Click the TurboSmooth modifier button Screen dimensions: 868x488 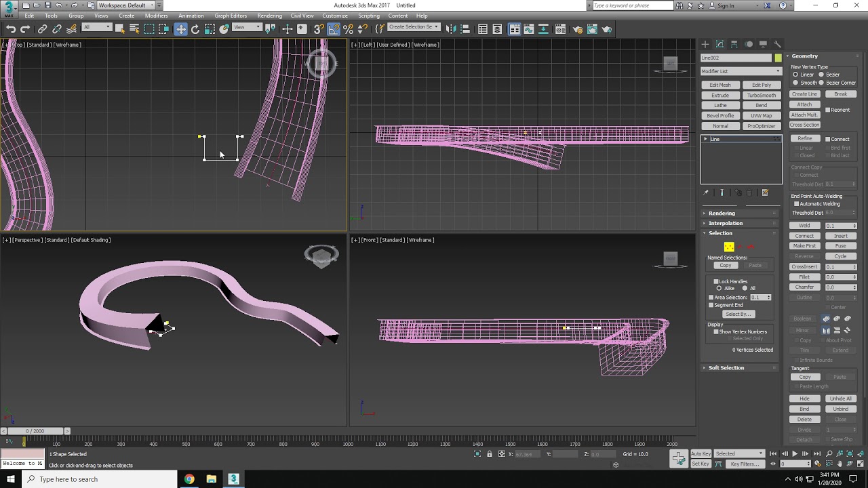762,95
